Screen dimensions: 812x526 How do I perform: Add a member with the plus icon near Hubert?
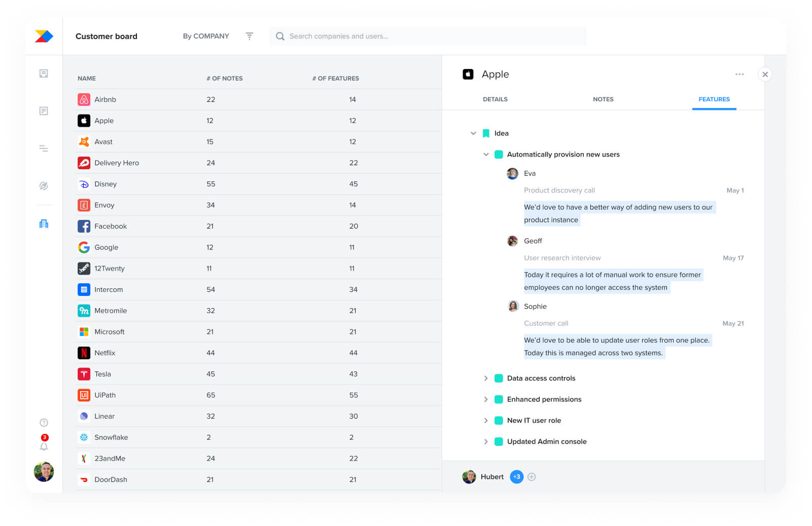[x=532, y=477]
